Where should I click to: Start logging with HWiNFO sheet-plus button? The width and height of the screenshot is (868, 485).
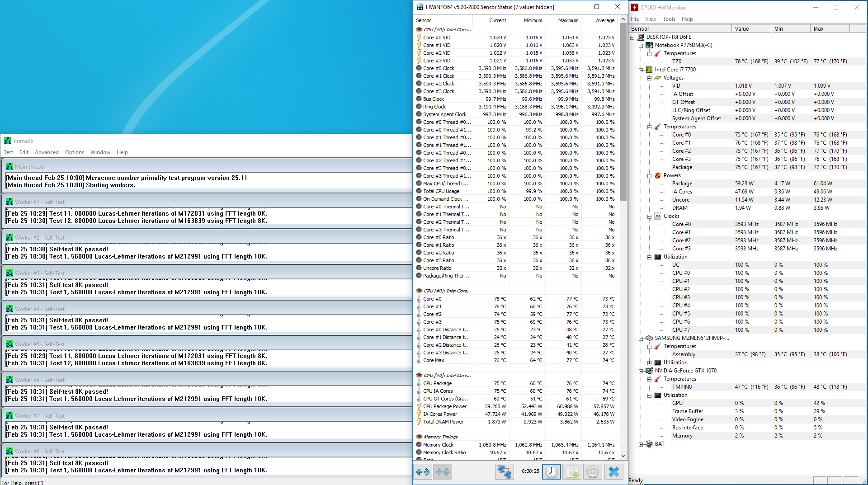pos(572,472)
